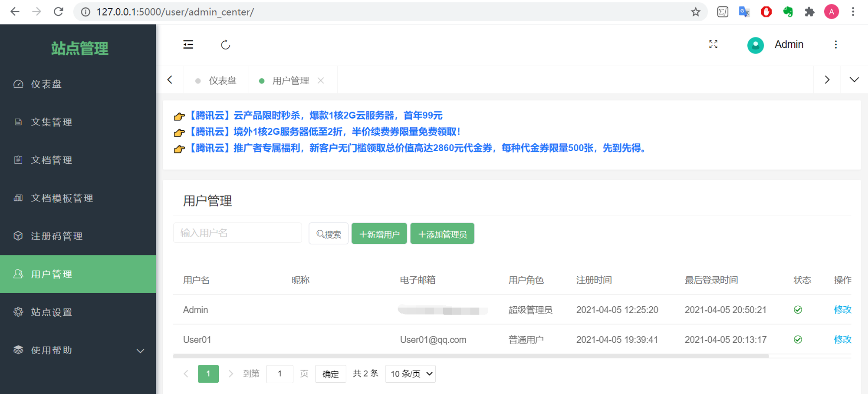Image resolution: width=868 pixels, height=394 pixels.
Task: Select page 1 in pagination
Action: coord(208,374)
